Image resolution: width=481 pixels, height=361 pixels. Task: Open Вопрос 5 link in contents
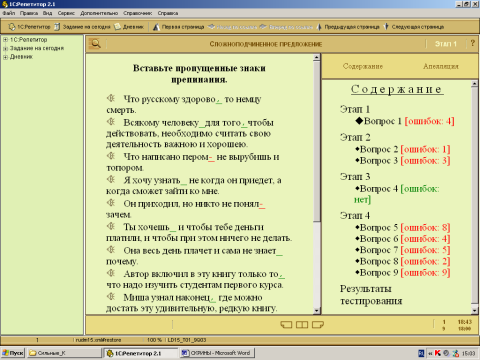379,227
